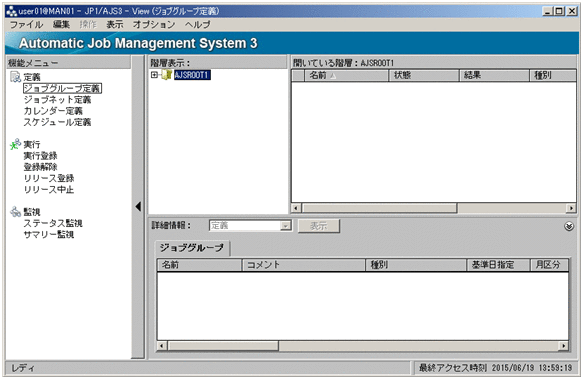Open ステータス監視 from function menu
Image resolution: width=585 pixels, height=381 pixels.
pos(53,223)
